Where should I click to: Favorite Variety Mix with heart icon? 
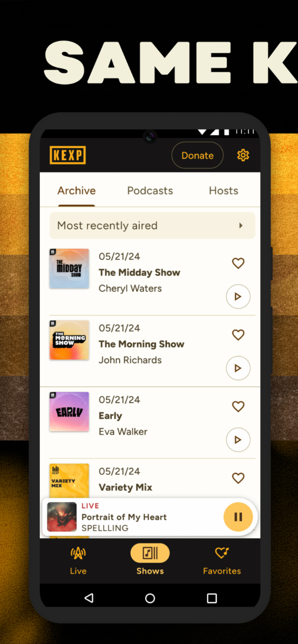tap(238, 478)
